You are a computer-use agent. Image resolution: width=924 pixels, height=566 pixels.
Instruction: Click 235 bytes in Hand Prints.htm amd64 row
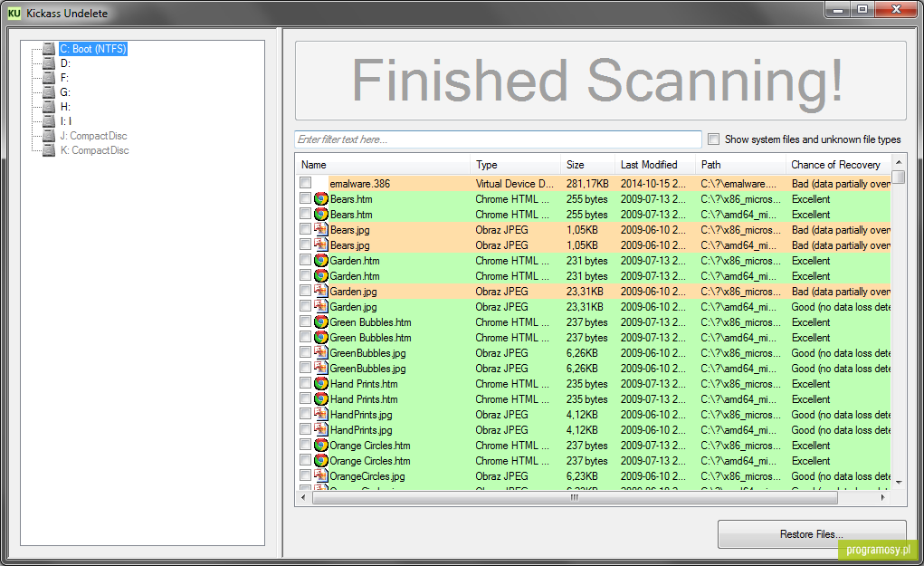pos(587,399)
